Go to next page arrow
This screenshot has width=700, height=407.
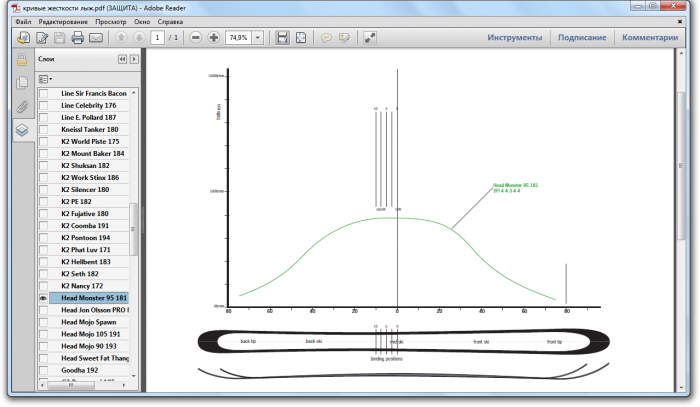(139, 38)
